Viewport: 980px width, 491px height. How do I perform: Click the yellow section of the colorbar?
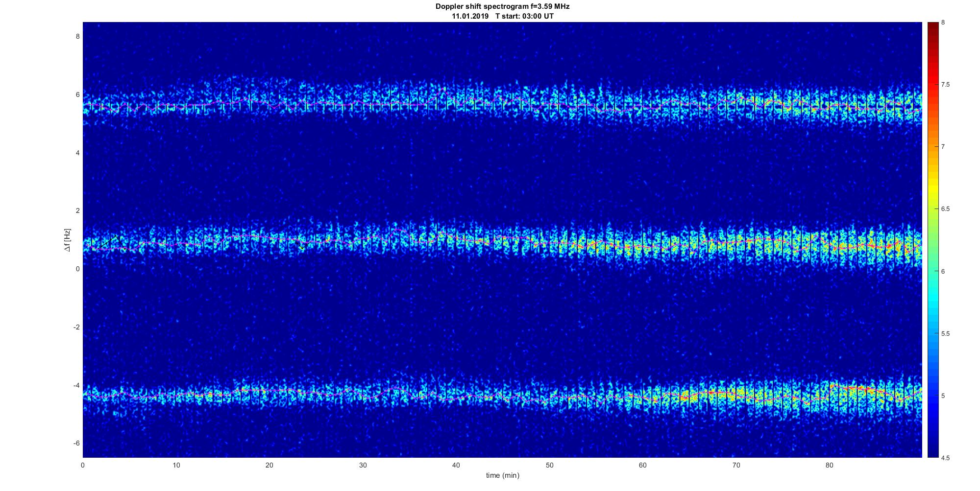coord(932,188)
